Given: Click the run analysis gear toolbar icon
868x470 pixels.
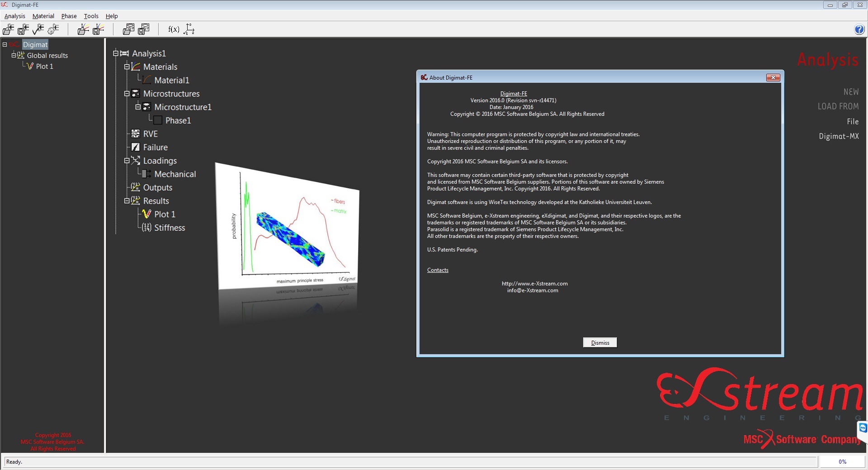Looking at the screenshot, I should 53,29.
